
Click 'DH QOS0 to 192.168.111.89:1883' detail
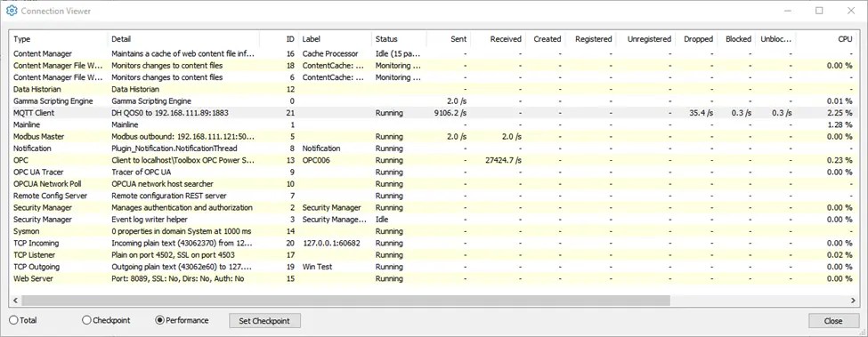170,113
